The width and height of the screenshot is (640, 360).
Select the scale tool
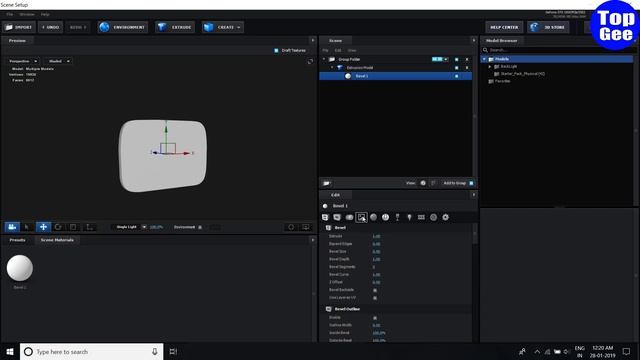[73, 227]
